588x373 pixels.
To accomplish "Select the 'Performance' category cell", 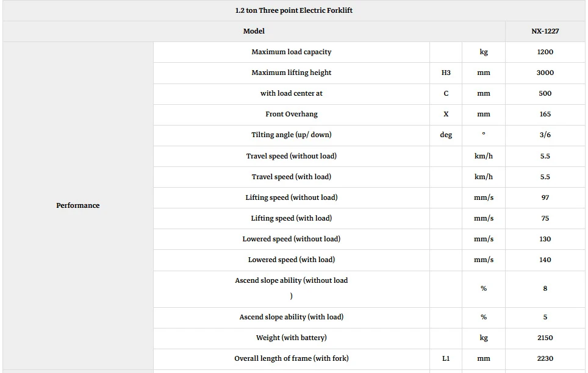I will 78,205.
